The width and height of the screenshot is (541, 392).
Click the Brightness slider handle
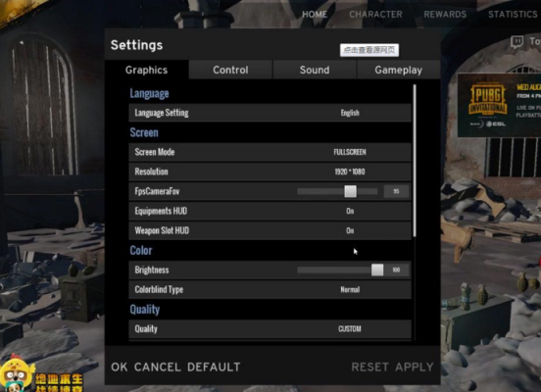(x=377, y=269)
